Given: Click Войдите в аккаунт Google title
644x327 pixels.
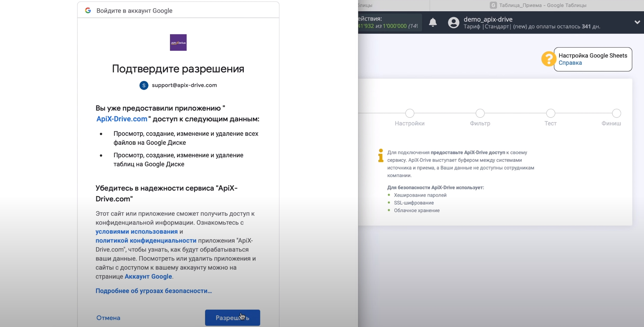Looking at the screenshot, I should click(x=134, y=11).
